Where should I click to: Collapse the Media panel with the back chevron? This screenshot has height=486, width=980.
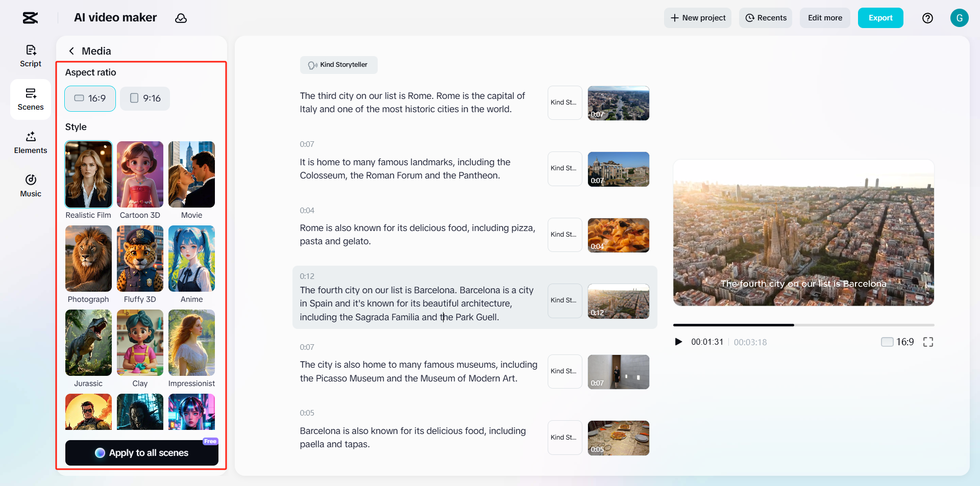pos(71,51)
